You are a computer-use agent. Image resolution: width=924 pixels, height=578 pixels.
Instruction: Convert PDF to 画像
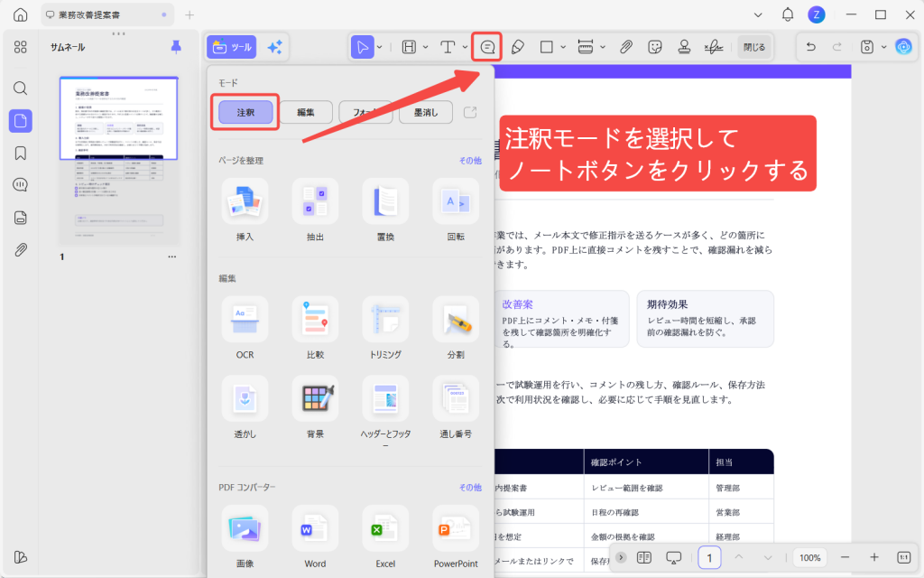tap(245, 537)
